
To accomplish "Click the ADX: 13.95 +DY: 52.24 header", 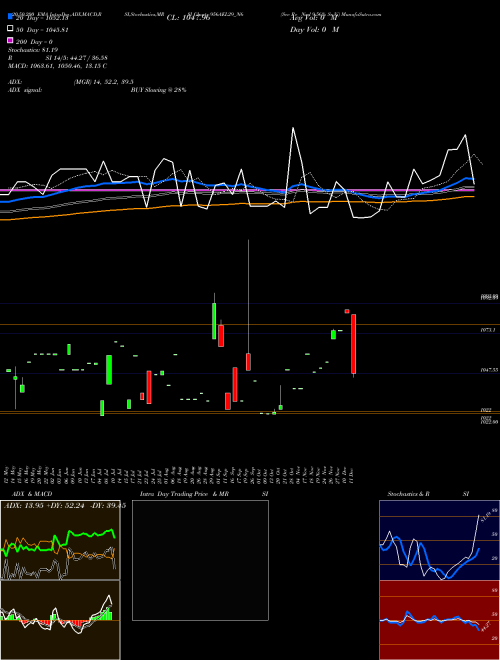I will tap(65, 506).
